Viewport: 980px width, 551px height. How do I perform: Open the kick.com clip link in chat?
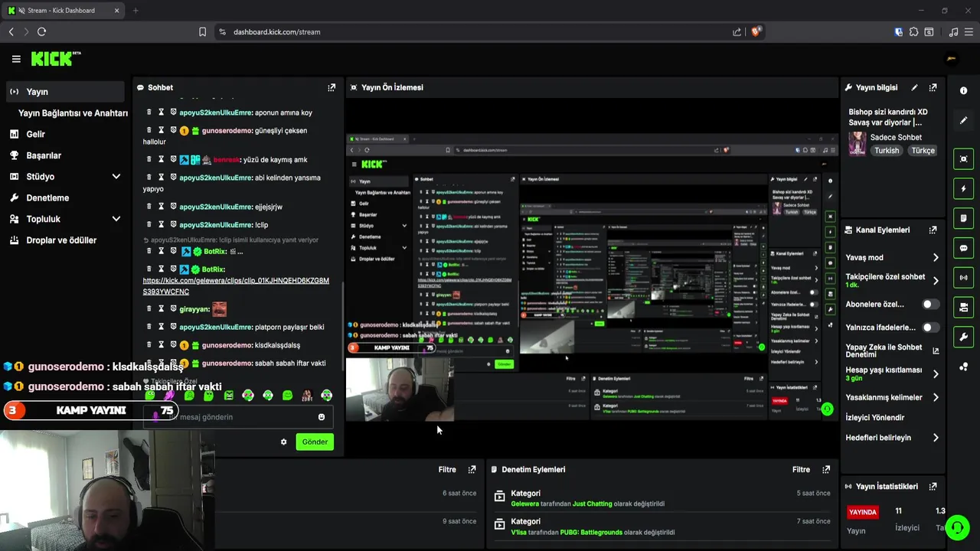pos(236,286)
